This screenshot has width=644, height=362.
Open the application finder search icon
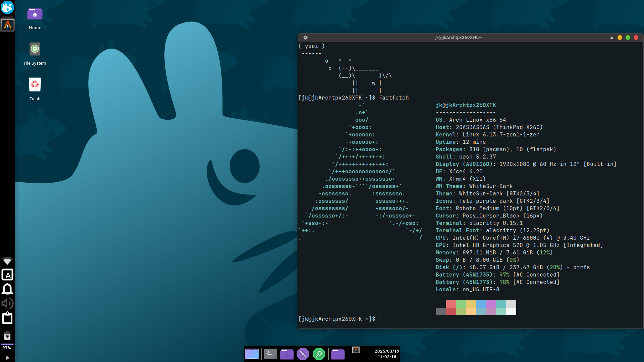coord(319,354)
